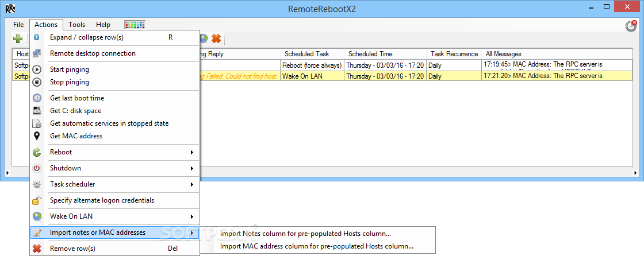Expand Import notes or MAC addresses arrow

coord(192,232)
